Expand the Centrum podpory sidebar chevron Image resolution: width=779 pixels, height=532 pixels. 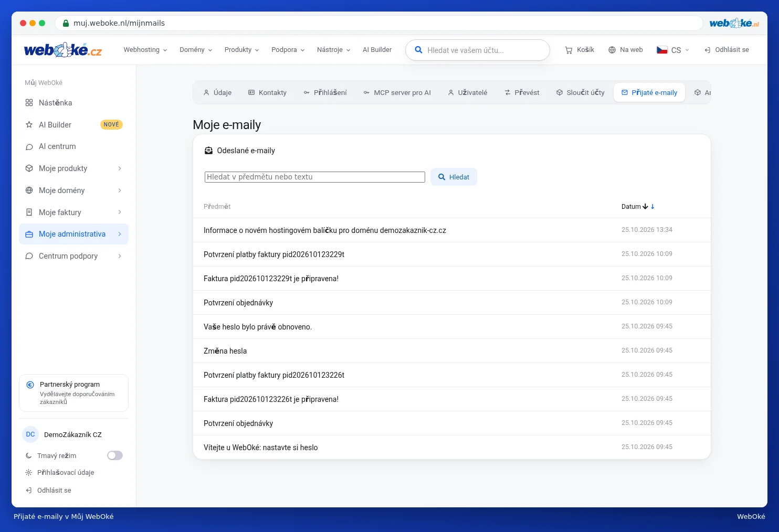point(120,256)
